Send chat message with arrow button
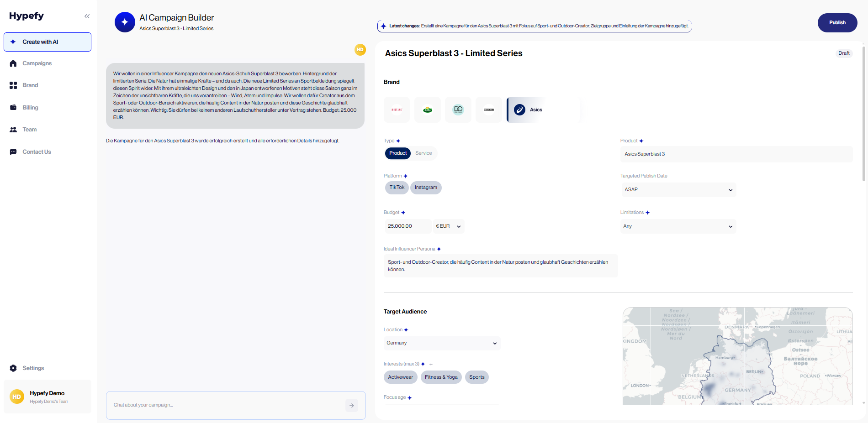The width and height of the screenshot is (868, 423). pos(352,405)
